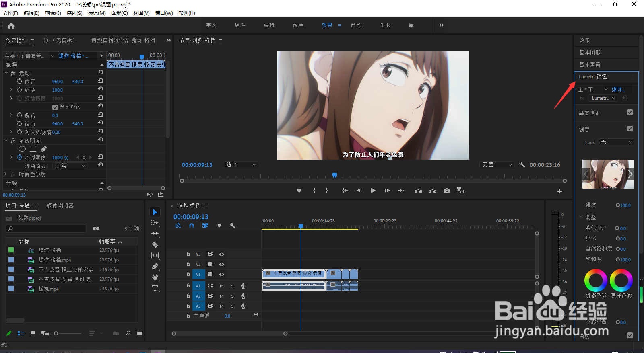Open the Essential Graphics panel
The image size is (644, 353).
[590, 52]
